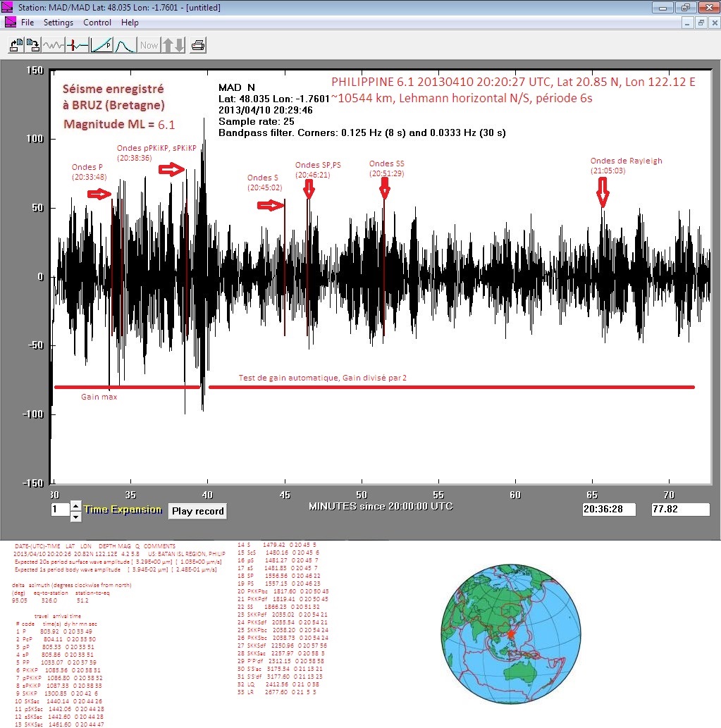
Task: Click the bell-curve filter toolbar icon
Action: (x=125, y=46)
